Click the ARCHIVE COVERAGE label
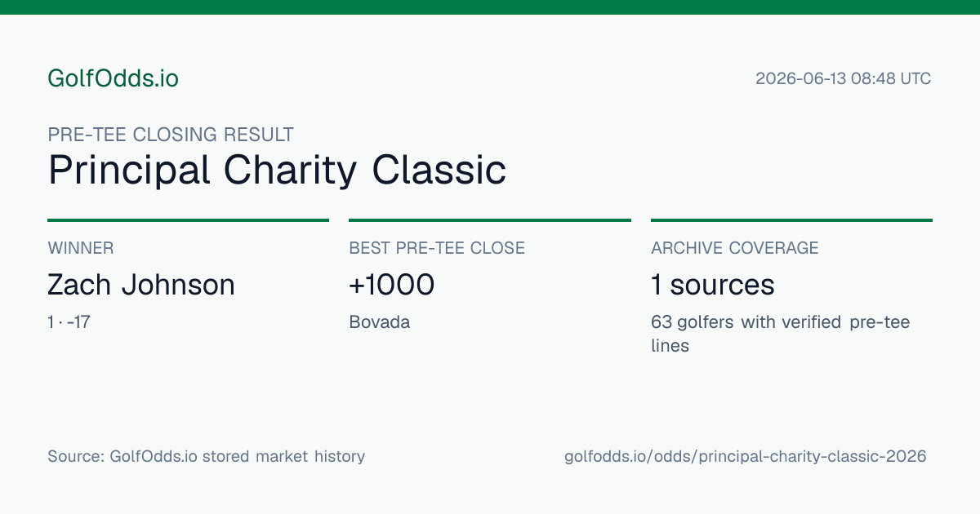980x514 pixels. coord(735,248)
